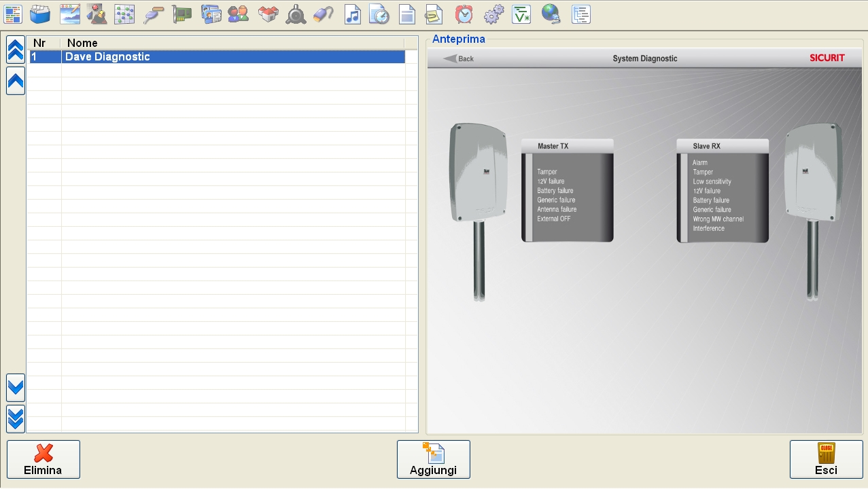Click the document with clock icon
The height and width of the screenshot is (489, 868).
(379, 14)
